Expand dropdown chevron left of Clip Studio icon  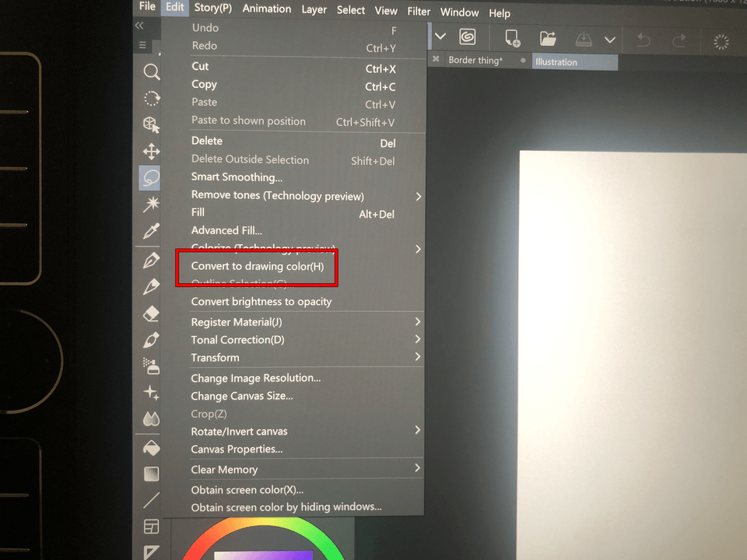[440, 37]
